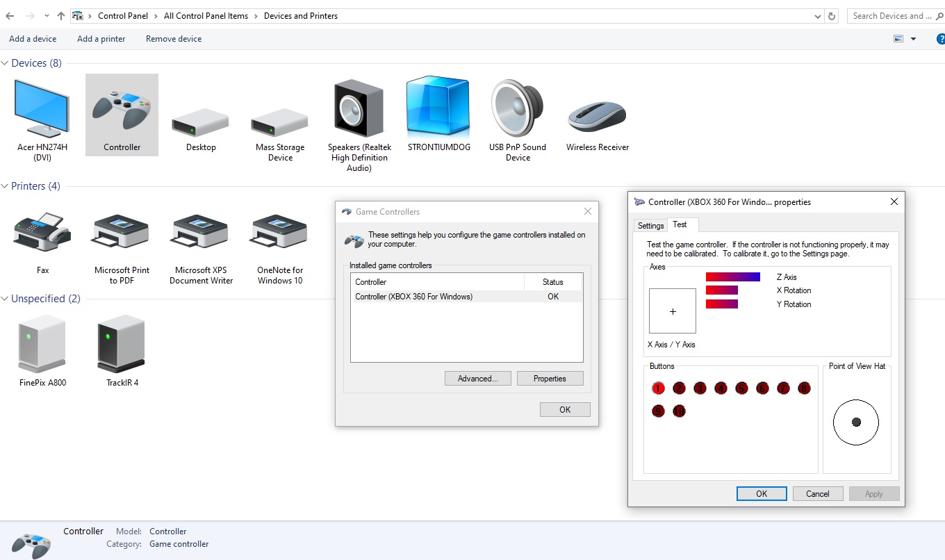Select the Fax printer icon
This screenshot has width=945, height=560.
(42, 233)
